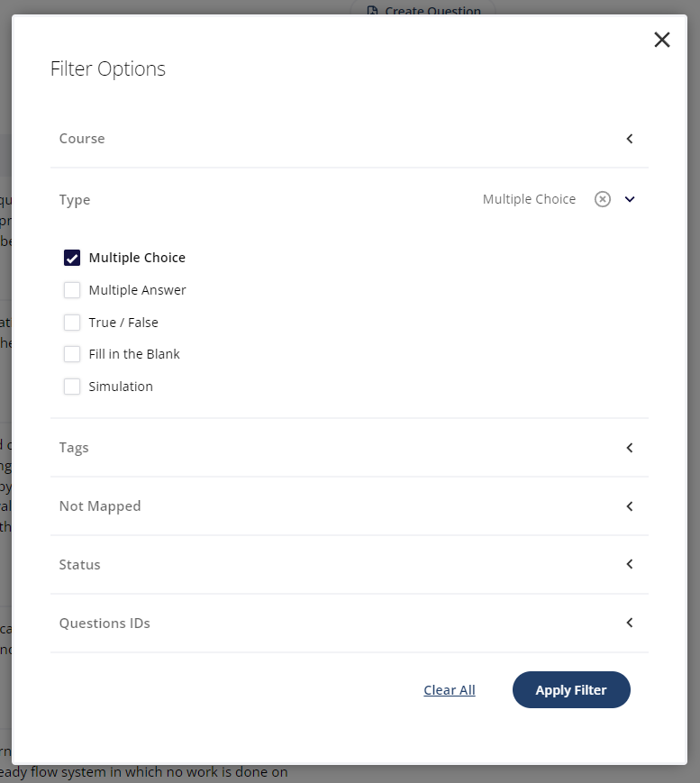Click the Status section label
The width and height of the screenshot is (700, 783).
click(79, 565)
